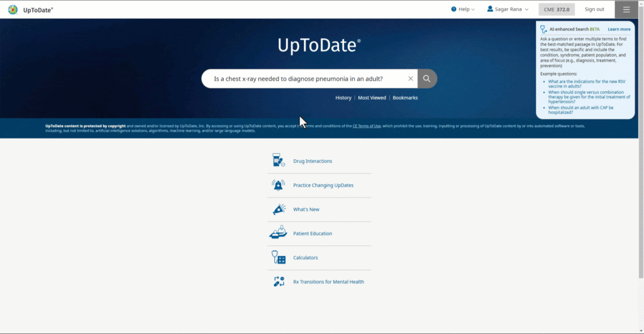
Task: Click the magnifying glass search button
Action: [x=426, y=79]
